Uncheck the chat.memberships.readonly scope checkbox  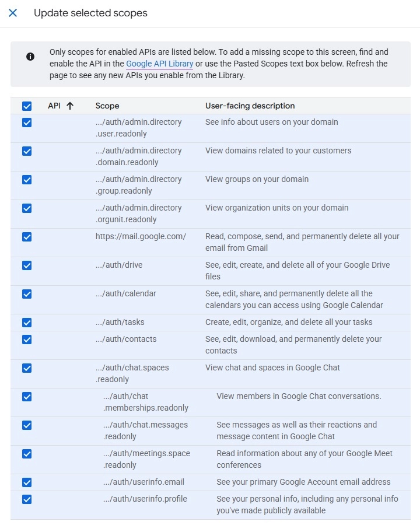coord(27,397)
